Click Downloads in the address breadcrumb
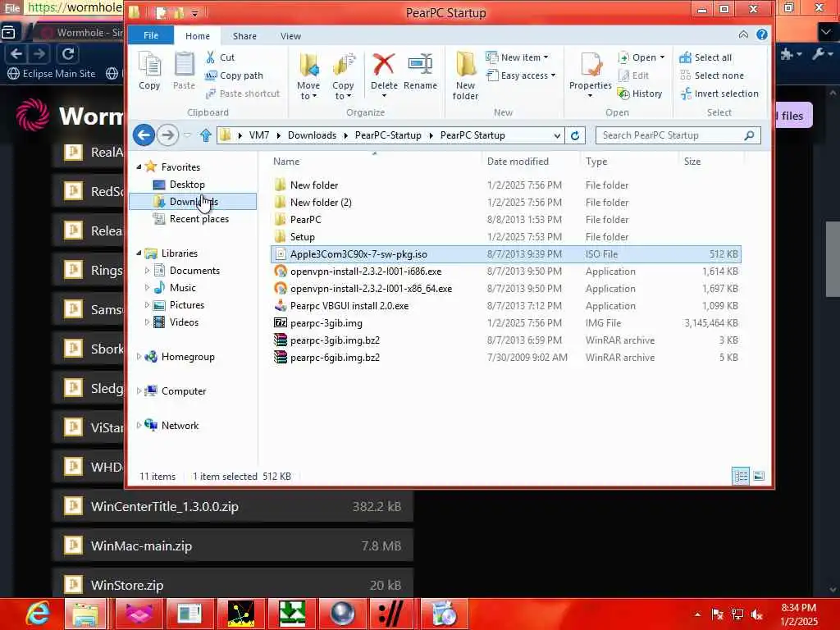 pyautogui.click(x=312, y=135)
